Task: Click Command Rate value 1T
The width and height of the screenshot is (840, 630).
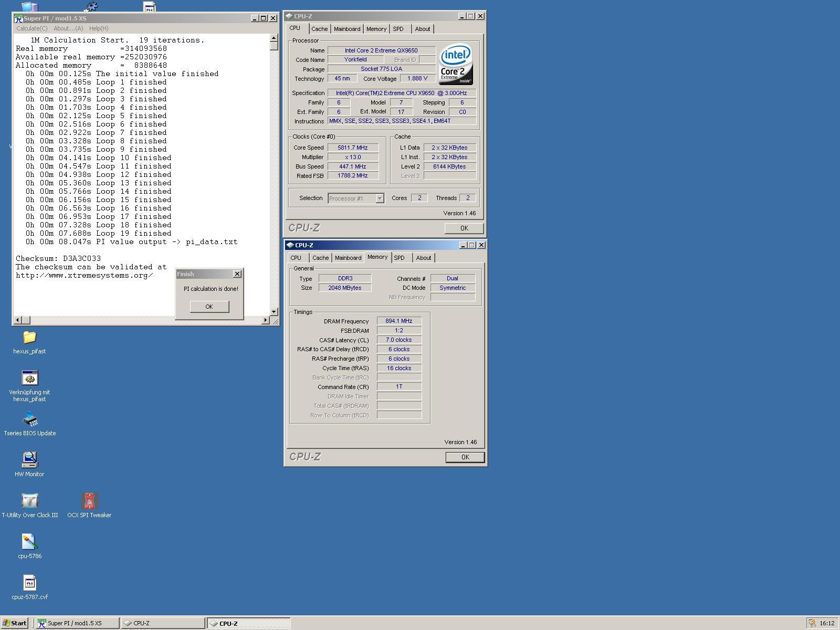Action: [399, 387]
